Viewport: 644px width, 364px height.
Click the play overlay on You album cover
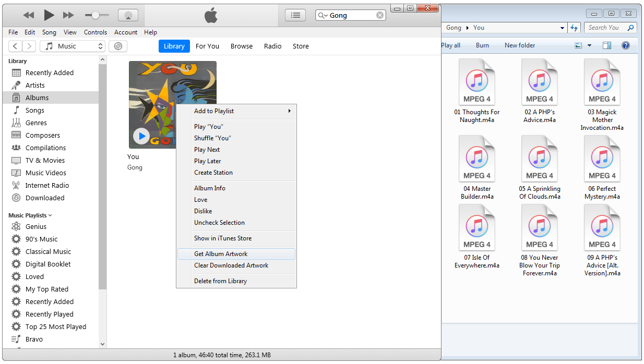tap(141, 136)
